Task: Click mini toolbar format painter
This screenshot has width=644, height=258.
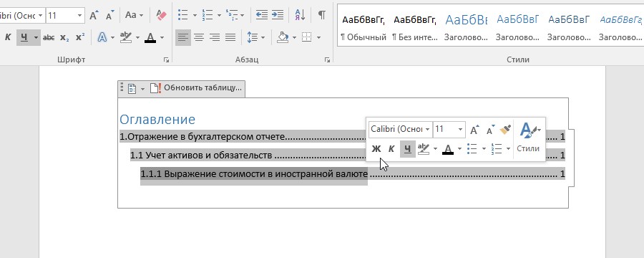Action: (x=505, y=130)
